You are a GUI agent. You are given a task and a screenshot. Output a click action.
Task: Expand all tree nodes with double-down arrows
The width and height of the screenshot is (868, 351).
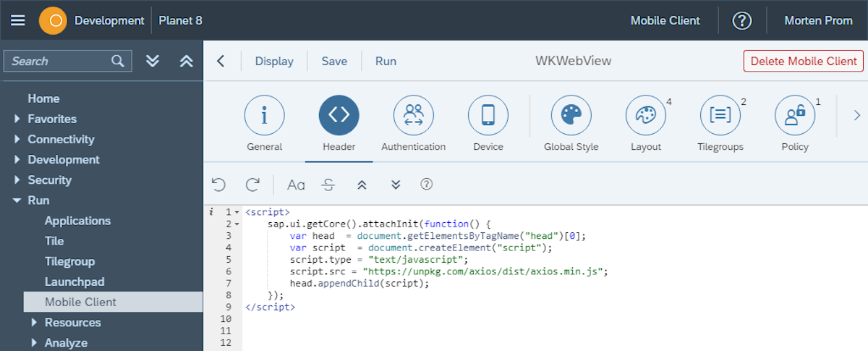pyautogui.click(x=153, y=61)
